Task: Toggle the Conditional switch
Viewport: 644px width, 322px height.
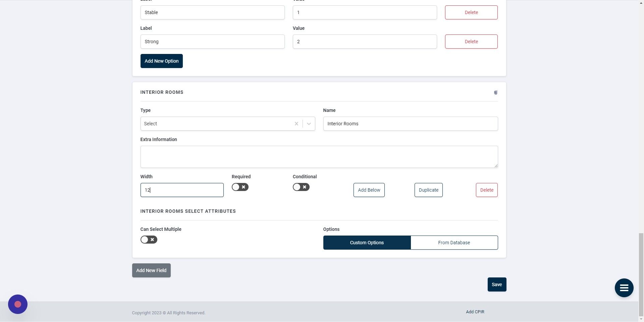Action: [301, 187]
